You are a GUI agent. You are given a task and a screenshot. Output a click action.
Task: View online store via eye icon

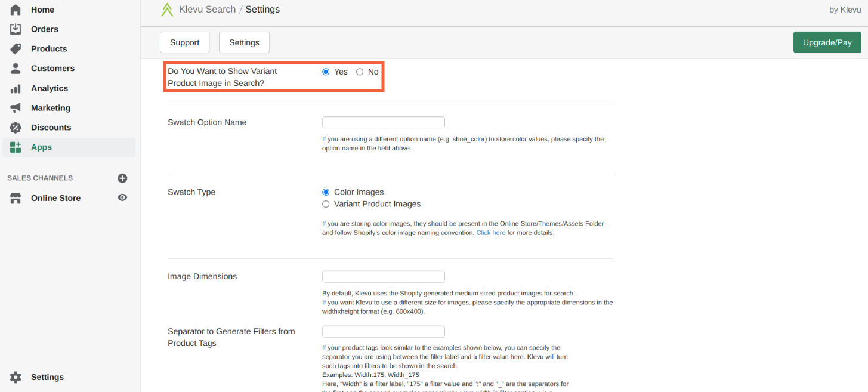[122, 197]
